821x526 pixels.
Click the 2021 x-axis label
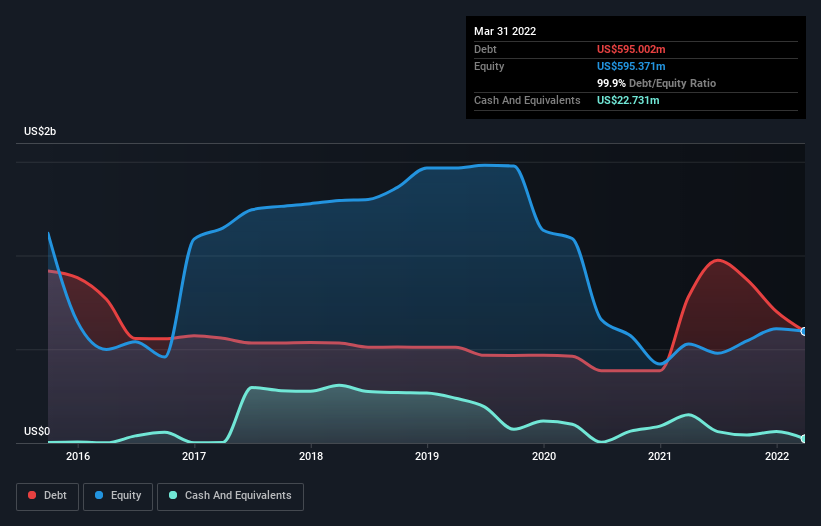660,456
